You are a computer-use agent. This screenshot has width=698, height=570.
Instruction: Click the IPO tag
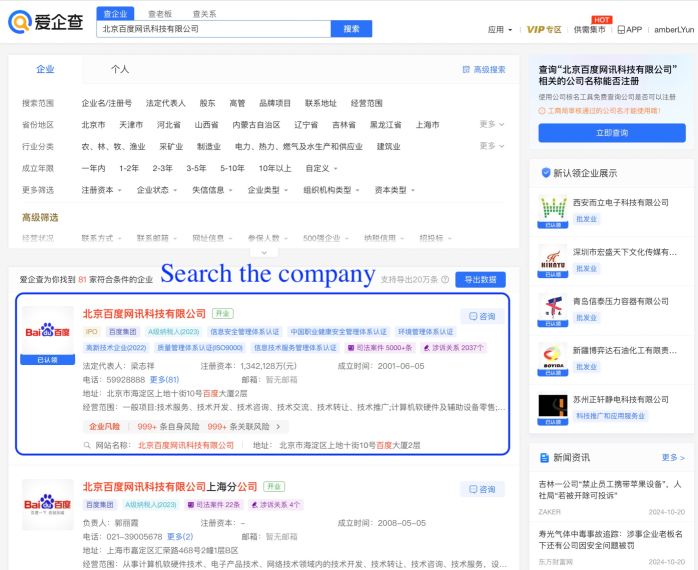(x=92, y=332)
